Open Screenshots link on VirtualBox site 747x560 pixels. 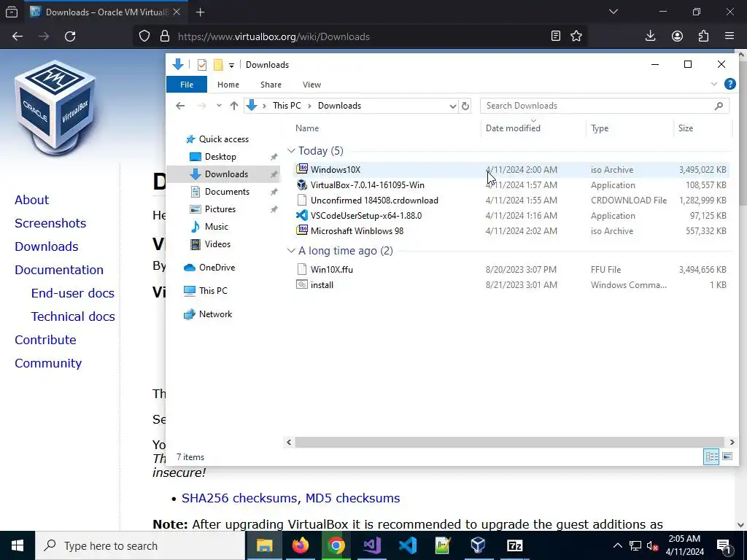click(x=50, y=223)
